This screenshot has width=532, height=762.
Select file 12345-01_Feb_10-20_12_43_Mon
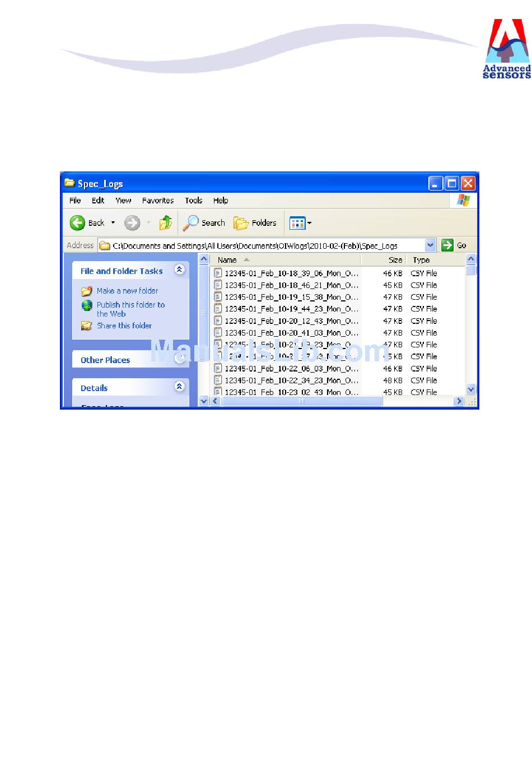(291, 321)
